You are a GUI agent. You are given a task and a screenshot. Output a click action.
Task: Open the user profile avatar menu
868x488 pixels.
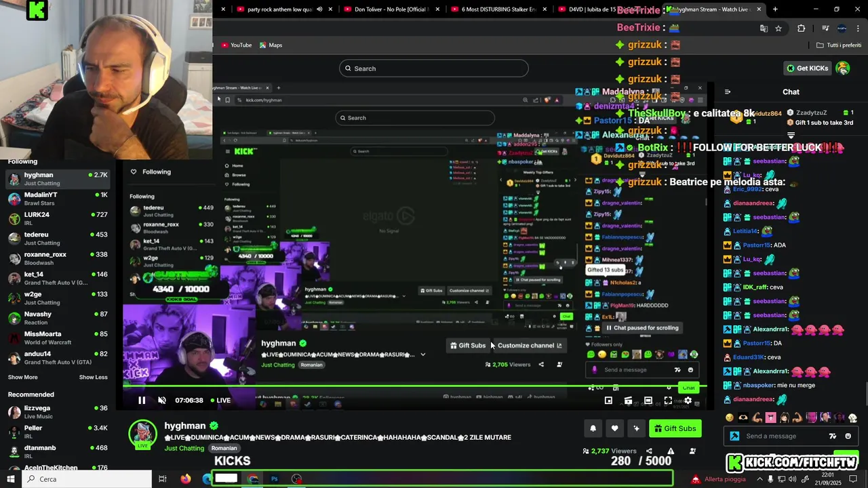[x=843, y=68]
